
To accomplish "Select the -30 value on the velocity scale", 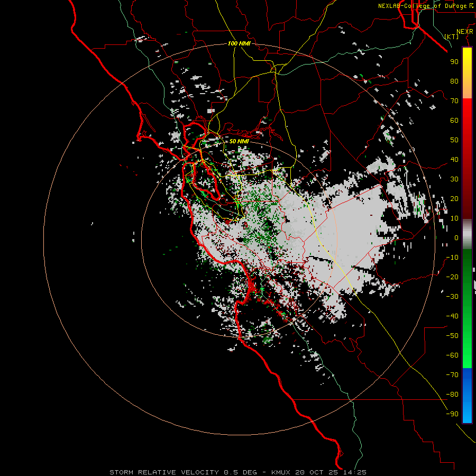I will [x=452, y=297].
